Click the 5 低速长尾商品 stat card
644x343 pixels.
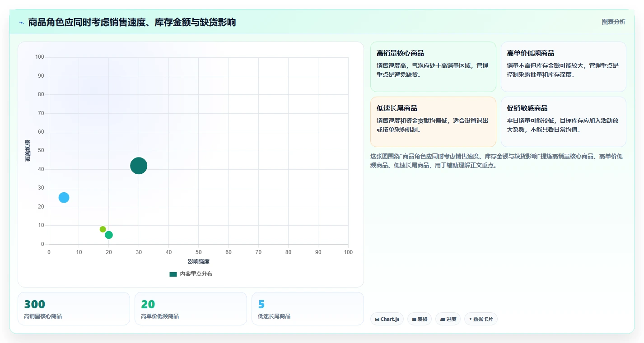click(x=308, y=309)
